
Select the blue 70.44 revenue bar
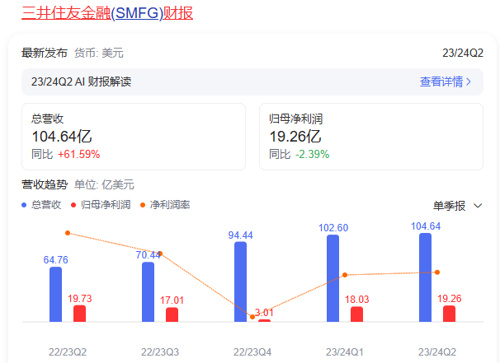(x=148, y=292)
